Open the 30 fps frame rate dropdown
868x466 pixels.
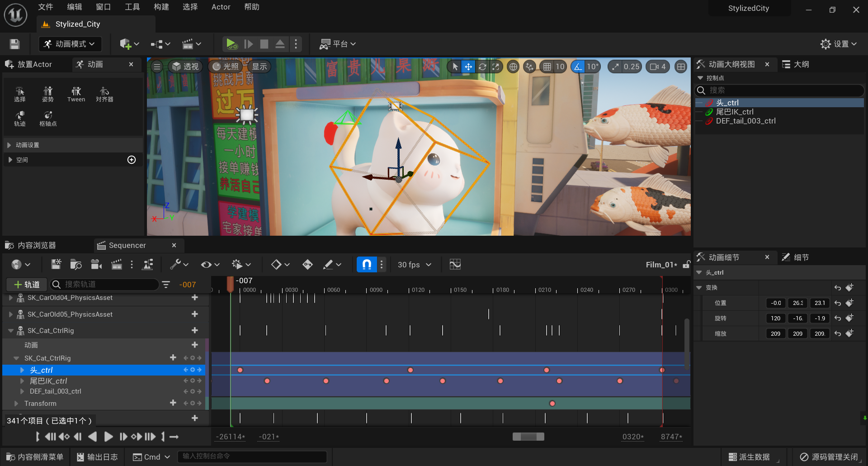click(414, 265)
